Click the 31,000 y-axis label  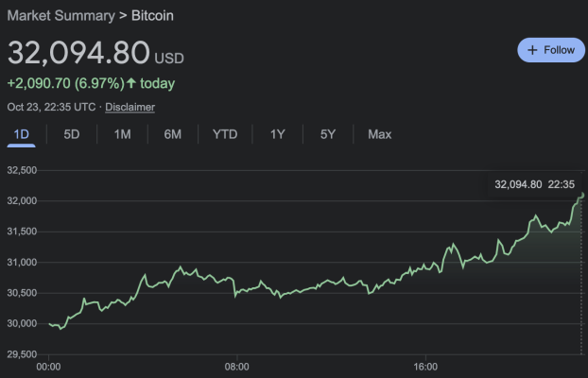point(22,262)
